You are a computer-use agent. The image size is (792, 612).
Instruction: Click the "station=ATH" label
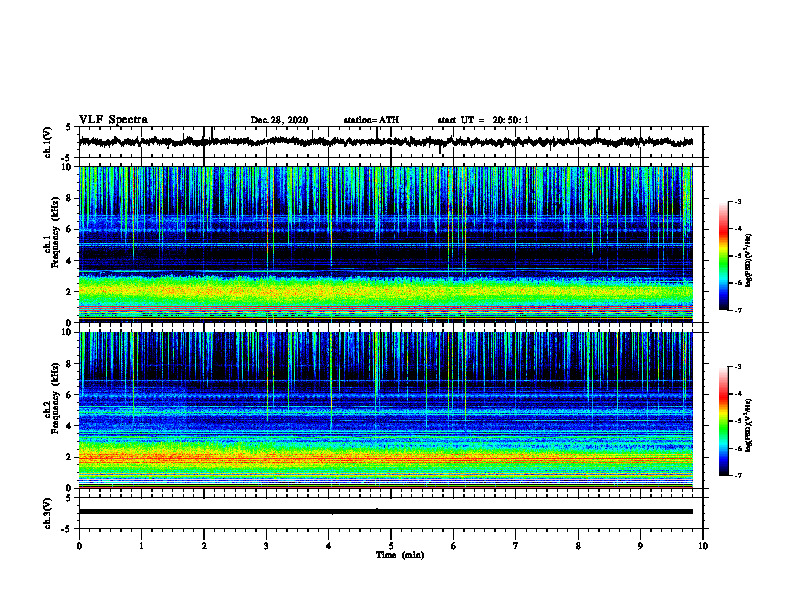[x=371, y=120]
